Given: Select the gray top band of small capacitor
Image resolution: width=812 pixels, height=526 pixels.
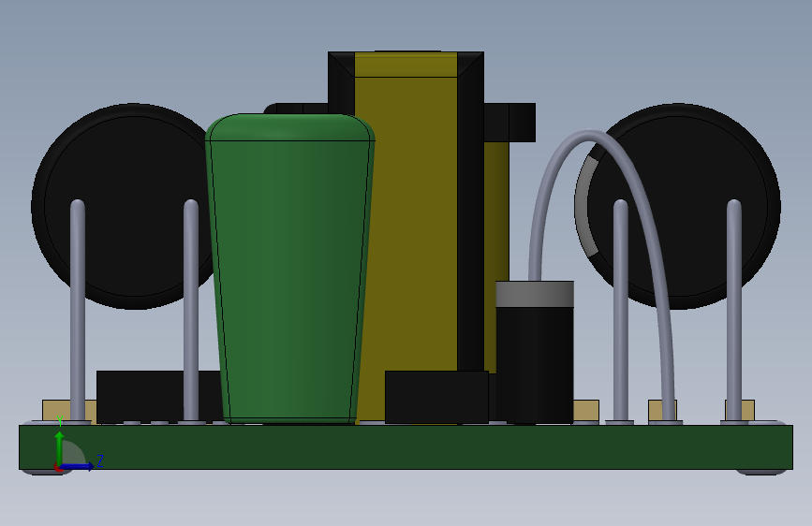Looking at the screenshot, I should 535,294.
